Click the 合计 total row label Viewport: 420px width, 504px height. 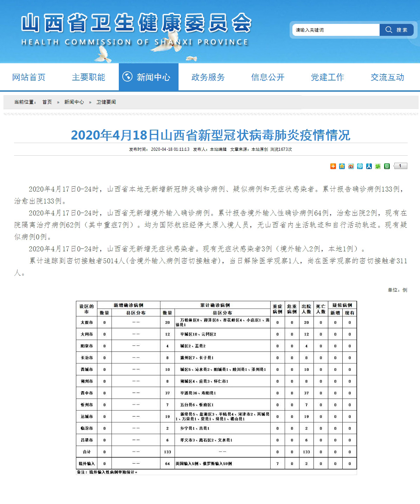[87, 452]
